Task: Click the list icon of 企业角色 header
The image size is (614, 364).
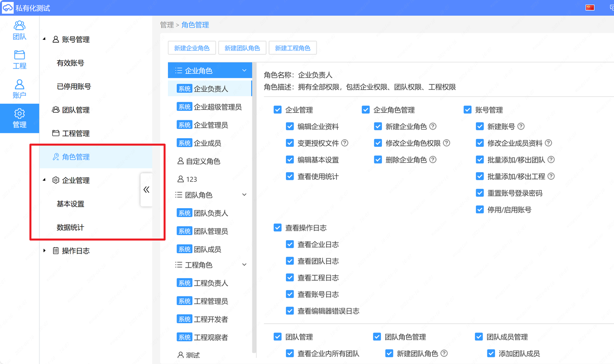Action: click(178, 70)
